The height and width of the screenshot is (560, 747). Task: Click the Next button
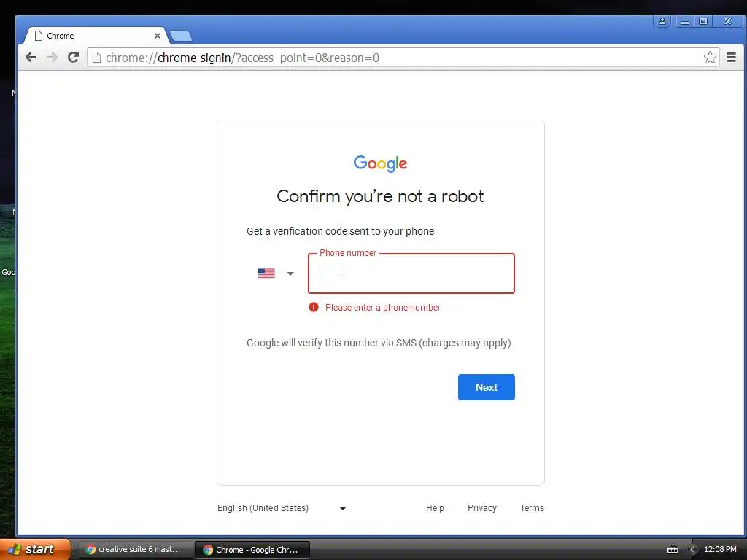coord(487,387)
